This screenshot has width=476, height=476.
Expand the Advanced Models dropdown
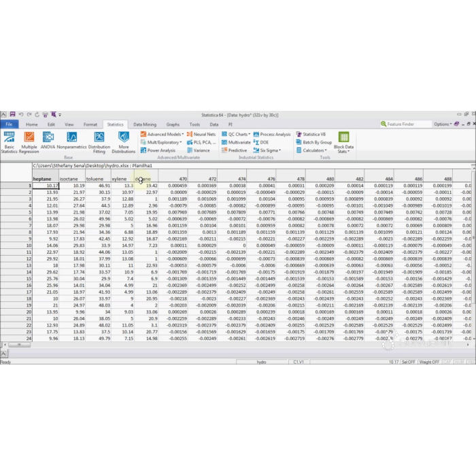(162, 134)
